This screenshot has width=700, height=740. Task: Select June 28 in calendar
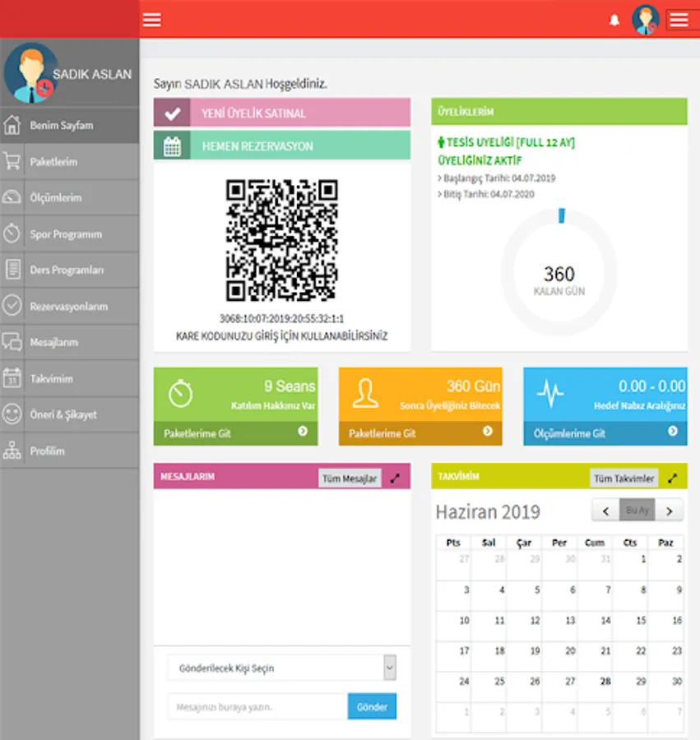(595, 687)
